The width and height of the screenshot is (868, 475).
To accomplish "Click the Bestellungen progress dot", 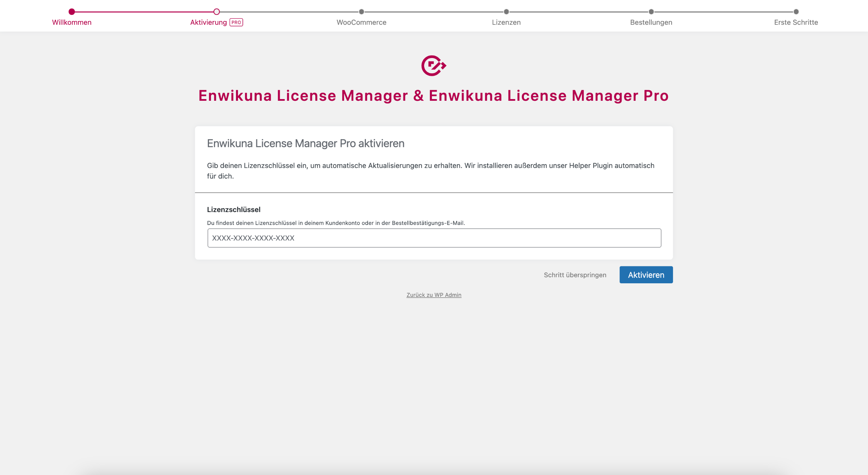I will point(651,12).
